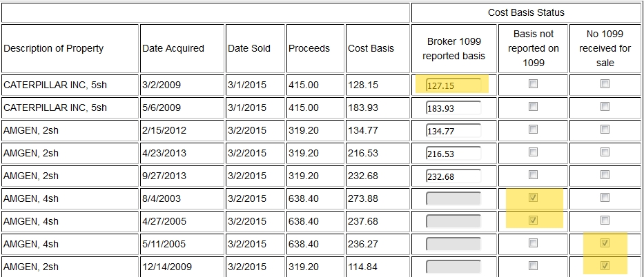Image resolution: width=644 pixels, height=277 pixels.
Task: Uncheck 'No 1099 received' for Amgen acquired 5/11/2005
Action: point(605,243)
